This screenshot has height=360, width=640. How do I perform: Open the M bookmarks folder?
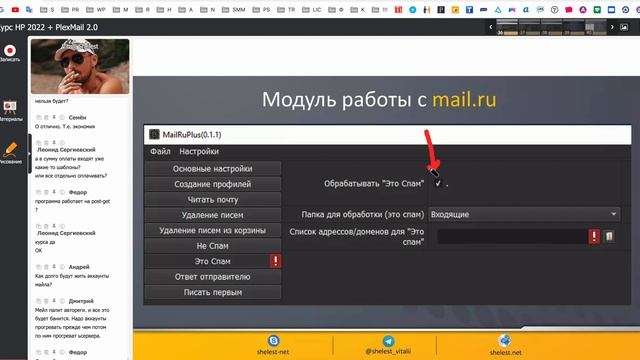(x=120, y=9)
